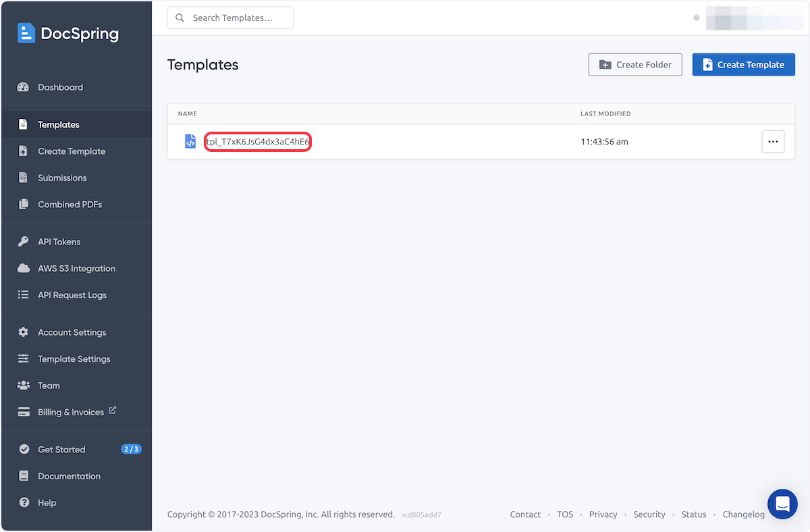Click the Create Template sidebar icon
The width and height of the screenshot is (810, 532).
(24, 151)
